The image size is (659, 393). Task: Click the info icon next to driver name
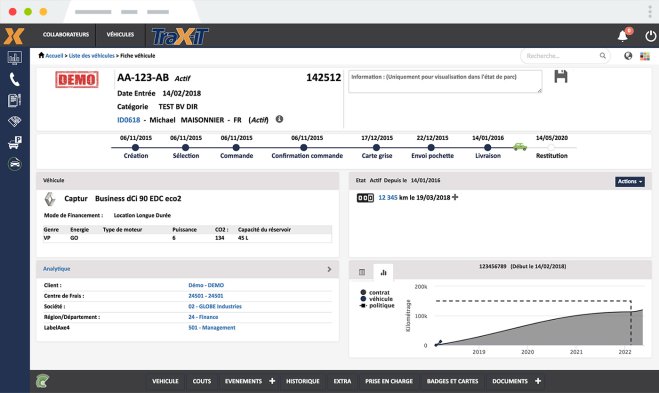279,119
